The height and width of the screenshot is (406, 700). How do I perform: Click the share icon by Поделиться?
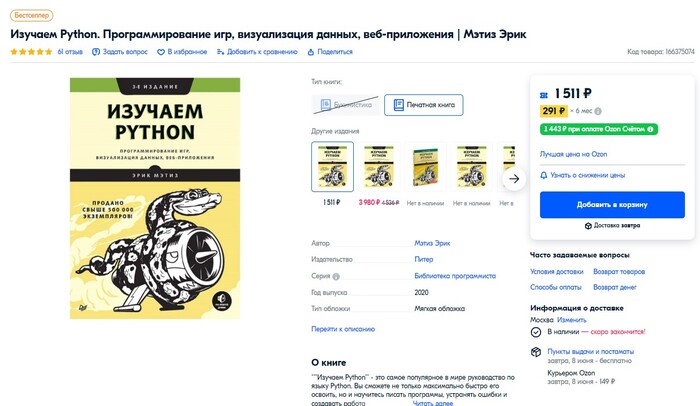click(x=311, y=52)
